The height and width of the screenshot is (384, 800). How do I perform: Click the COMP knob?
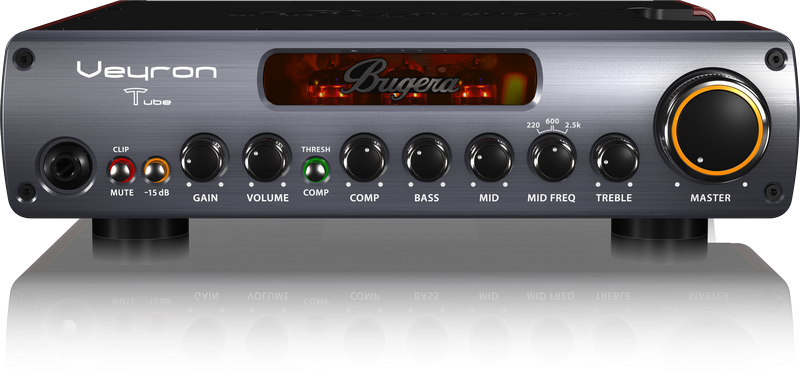click(x=364, y=158)
